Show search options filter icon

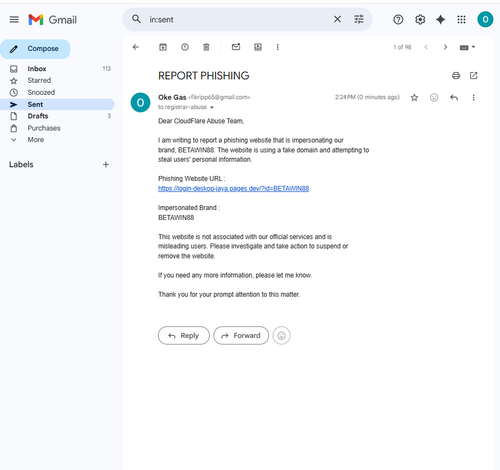coord(359,19)
